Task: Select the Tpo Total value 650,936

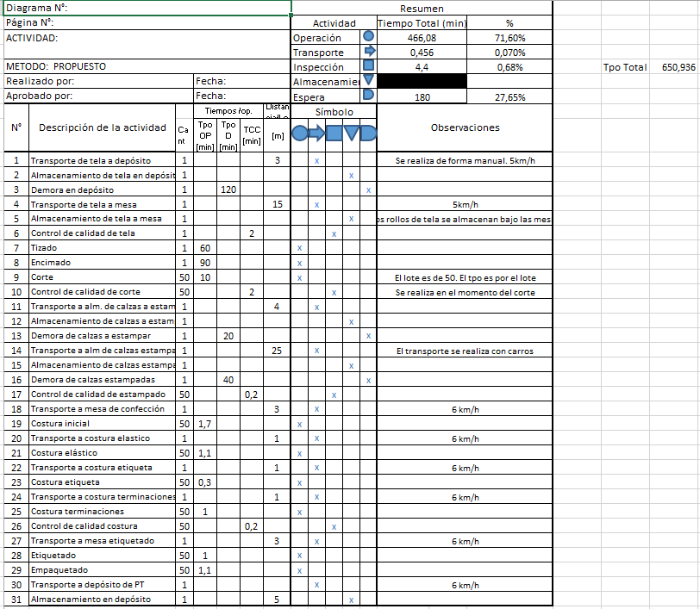Action: point(675,67)
